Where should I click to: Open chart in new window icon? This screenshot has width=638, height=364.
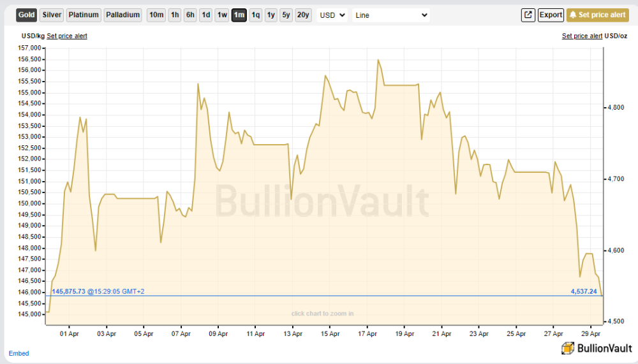click(x=528, y=15)
